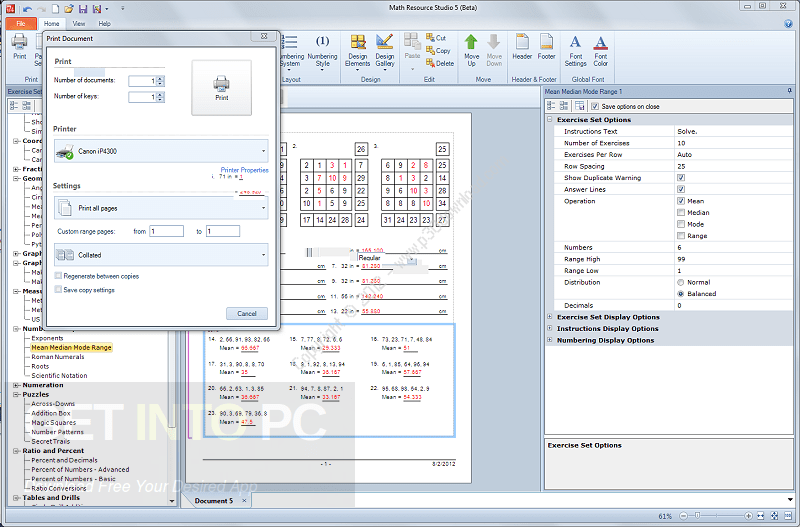
Task: Expand Numbering Display Options section
Action: (x=549, y=340)
